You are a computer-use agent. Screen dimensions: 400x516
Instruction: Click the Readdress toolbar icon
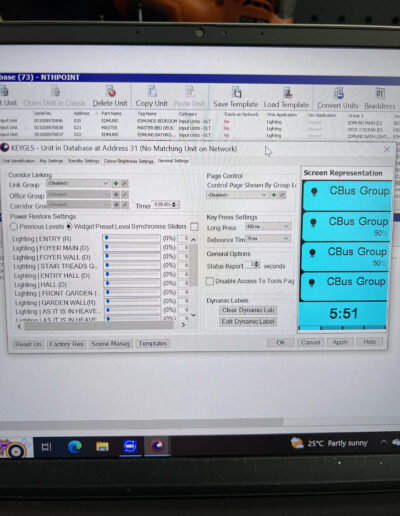click(x=380, y=95)
